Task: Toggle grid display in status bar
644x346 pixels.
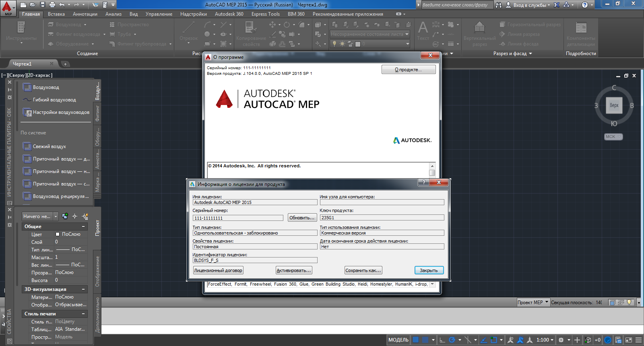Action: coord(416,340)
